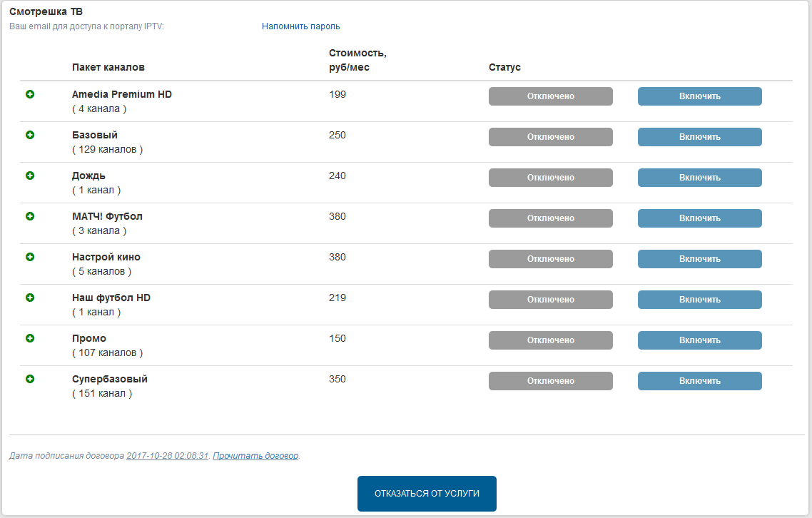Click Отключено status of Супербазовый
The height and width of the screenshot is (518, 812).
(550, 381)
